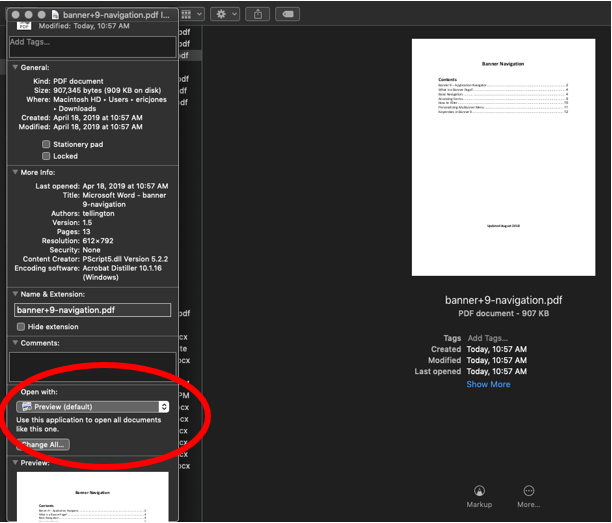
Task: Click the 'Security: None' value
Action: [91, 250]
